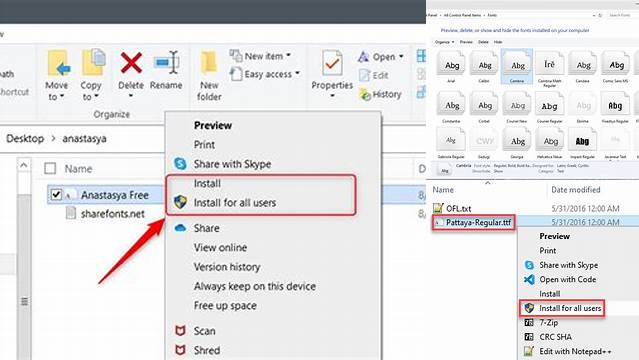Select Version history from context menu

tap(227, 267)
